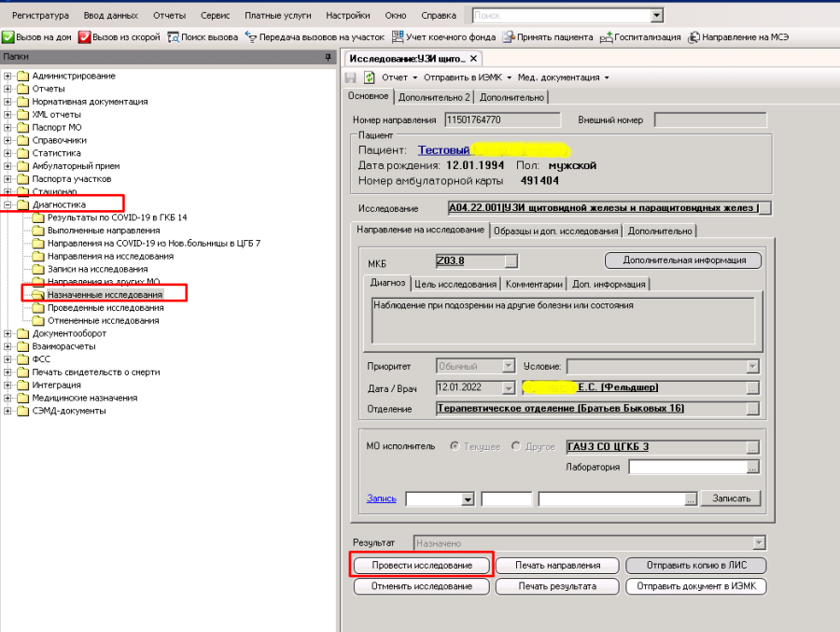The height and width of the screenshot is (632, 840).
Task: Switch to the 'Дополнительно 2' tab
Action: point(434,98)
